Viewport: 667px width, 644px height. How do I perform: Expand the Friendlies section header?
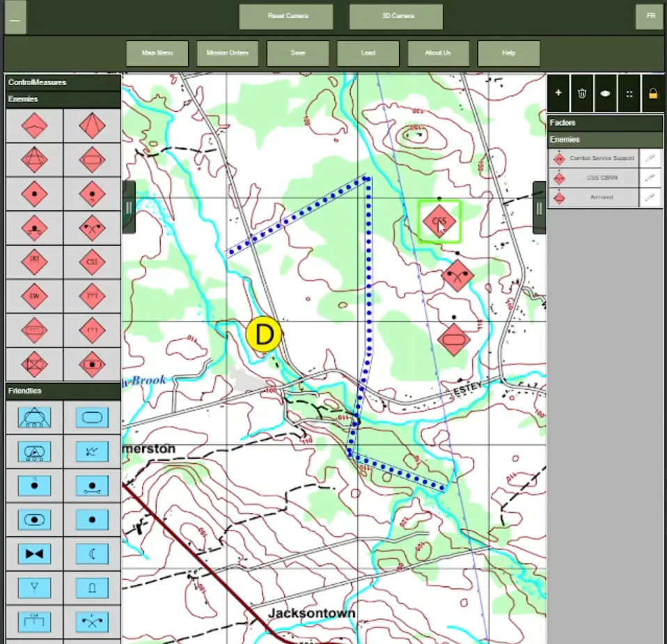tap(63, 391)
